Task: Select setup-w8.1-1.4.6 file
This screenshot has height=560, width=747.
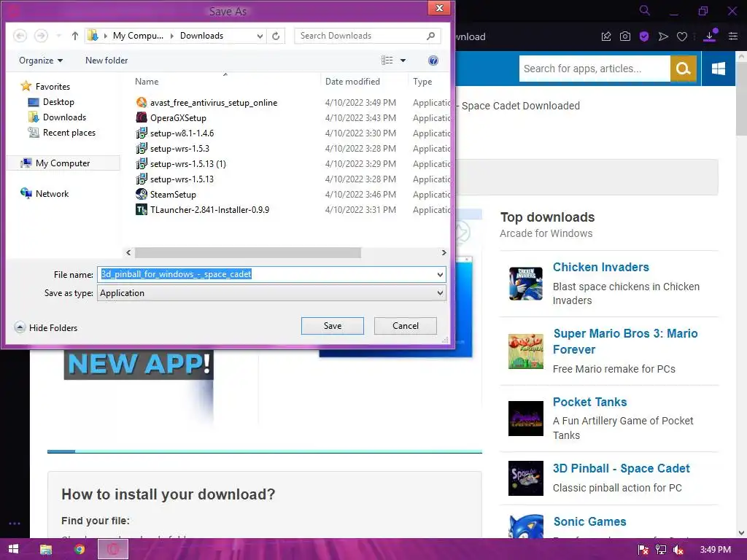Action: coord(182,133)
